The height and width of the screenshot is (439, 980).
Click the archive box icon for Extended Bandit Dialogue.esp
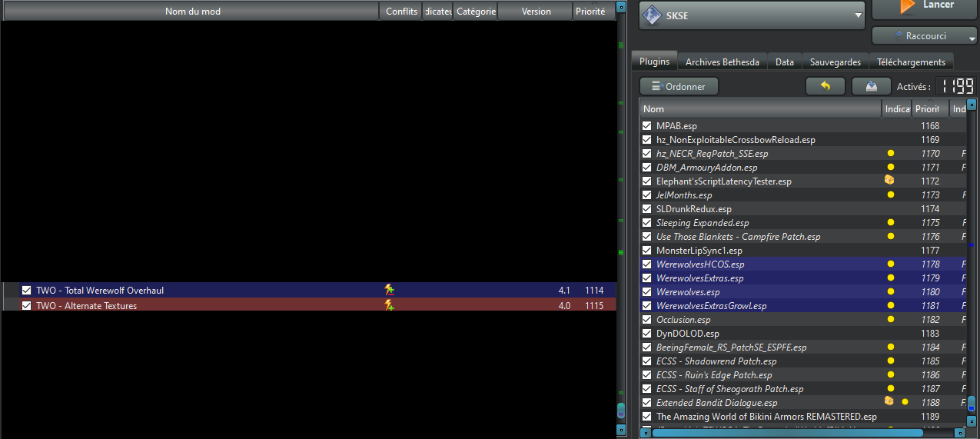(x=889, y=401)
